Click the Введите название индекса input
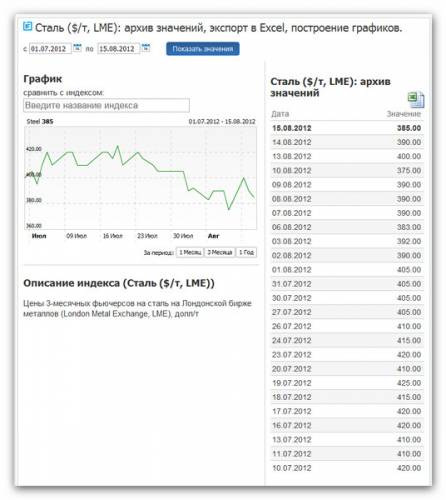The height and width of the screenshot is (500, 446). 106,105
